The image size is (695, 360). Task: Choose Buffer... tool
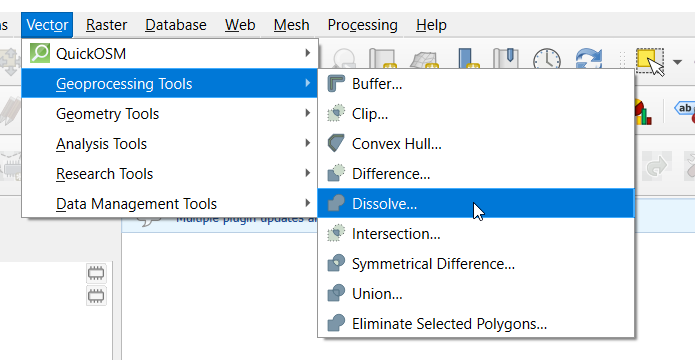coord(476,84)
